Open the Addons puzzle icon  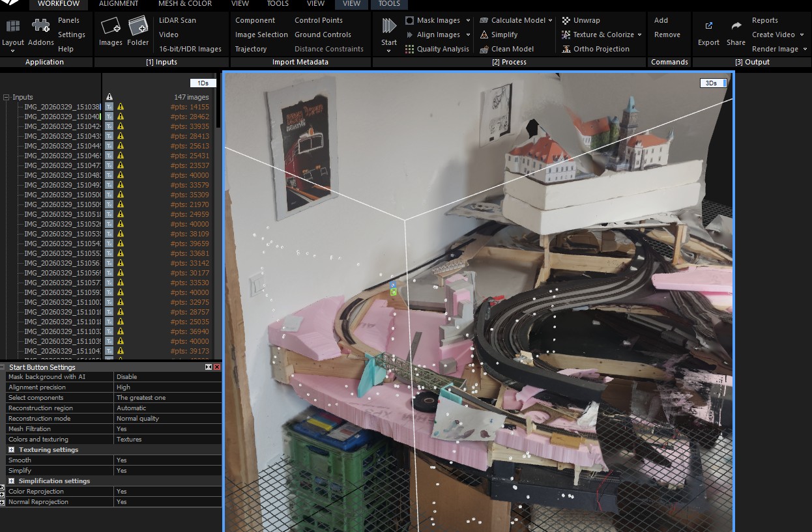[x=40, y=27]
